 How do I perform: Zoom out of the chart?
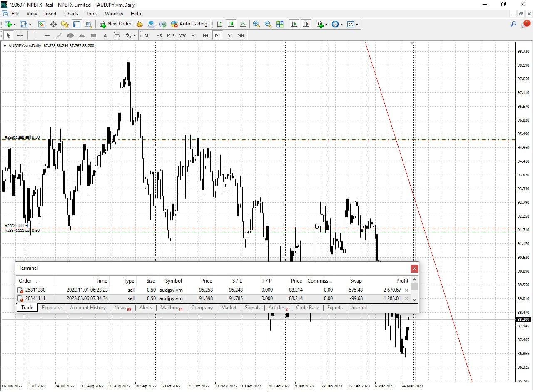click(x=268, y=24)
